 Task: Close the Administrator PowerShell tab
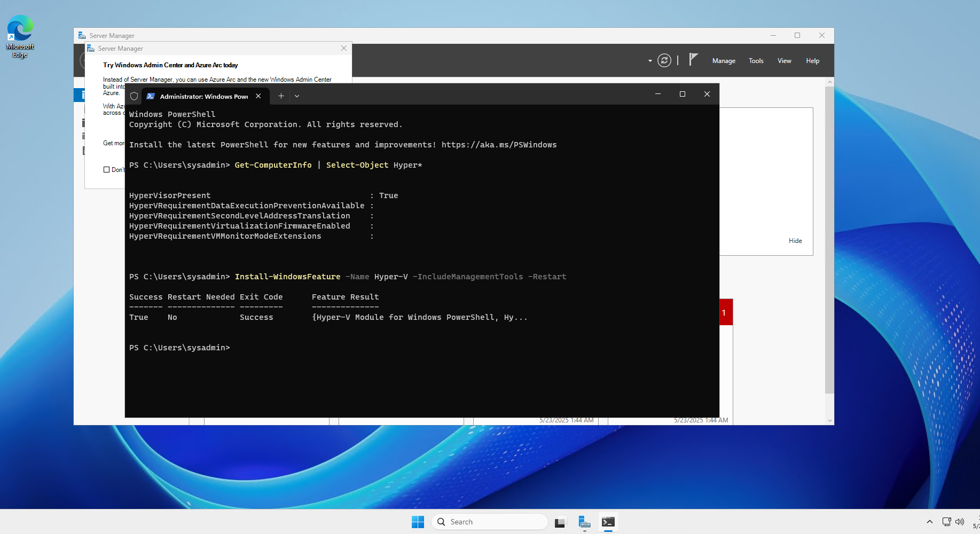258,96
